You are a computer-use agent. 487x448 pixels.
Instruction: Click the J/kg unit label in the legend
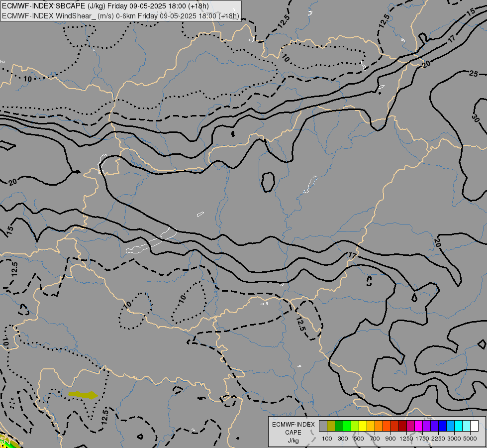(x=293, y=441)
